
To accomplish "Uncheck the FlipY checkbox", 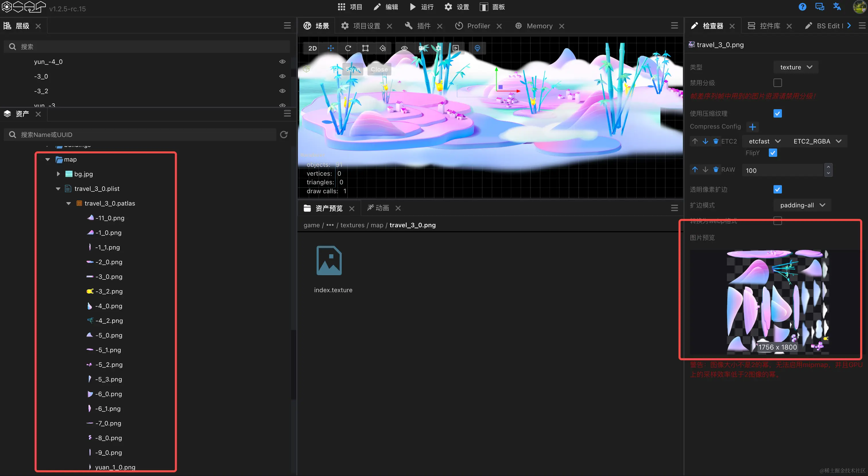I will point(773,153).
